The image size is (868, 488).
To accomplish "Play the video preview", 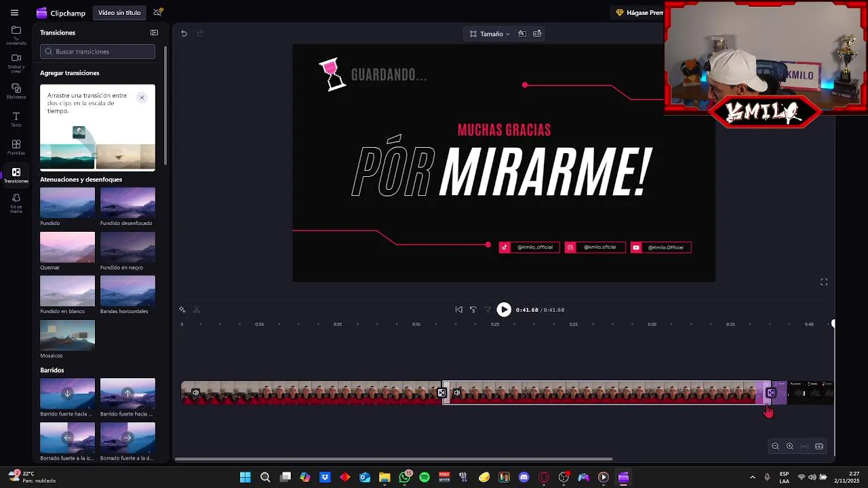I will 504,310.
